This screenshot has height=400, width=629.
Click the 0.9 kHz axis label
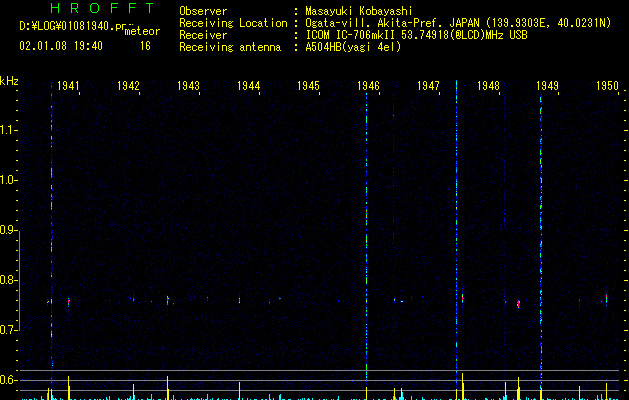(8, 230)
